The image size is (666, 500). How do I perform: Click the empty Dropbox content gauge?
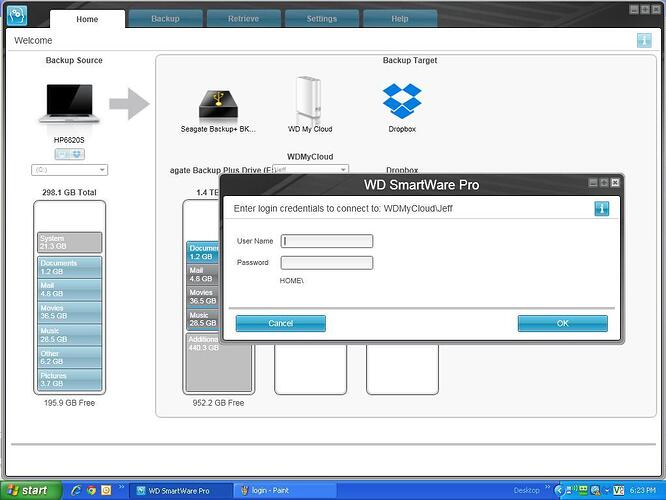click(402, 369)
